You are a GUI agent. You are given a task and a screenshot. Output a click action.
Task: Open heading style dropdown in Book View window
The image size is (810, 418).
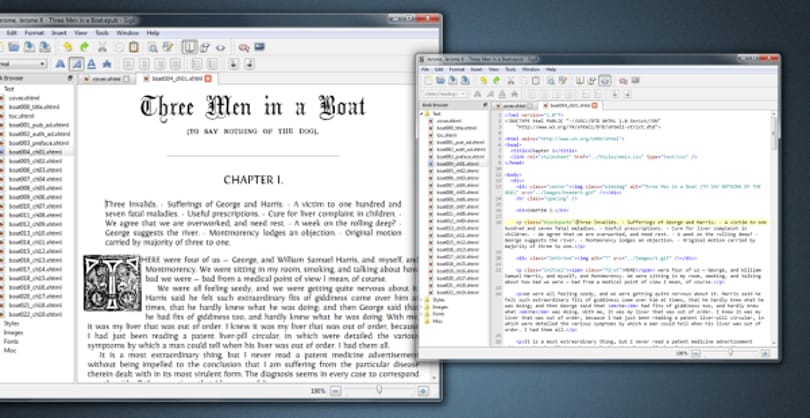tap(23, 64)
